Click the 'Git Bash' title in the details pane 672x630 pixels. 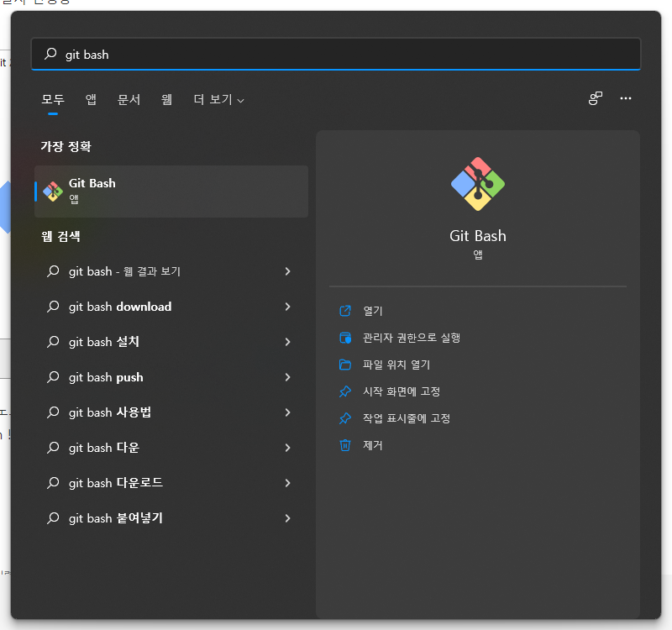click(x=478, y=236)
